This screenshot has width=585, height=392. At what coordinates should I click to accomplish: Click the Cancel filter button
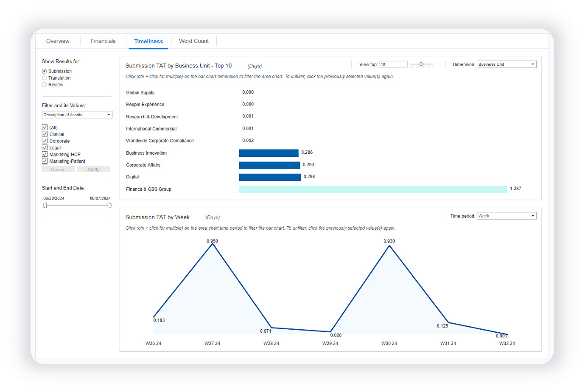click(58, 170)
